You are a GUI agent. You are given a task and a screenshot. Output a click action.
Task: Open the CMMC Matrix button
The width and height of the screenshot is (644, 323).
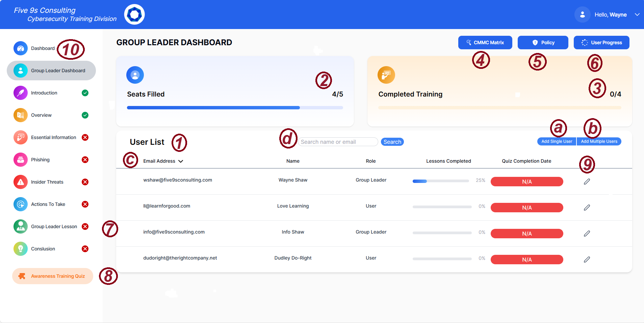(x=485, y=43)
